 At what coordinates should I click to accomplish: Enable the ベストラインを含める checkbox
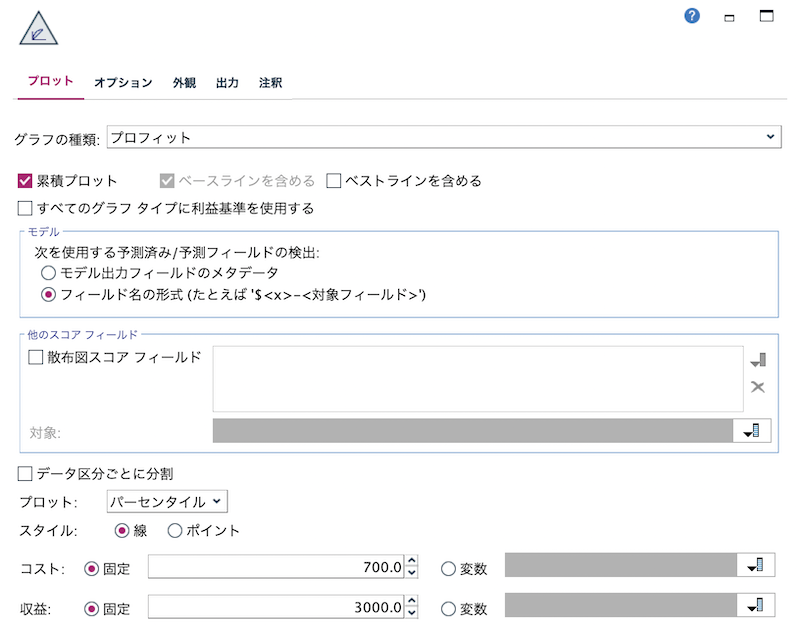[x=335, y=181]
